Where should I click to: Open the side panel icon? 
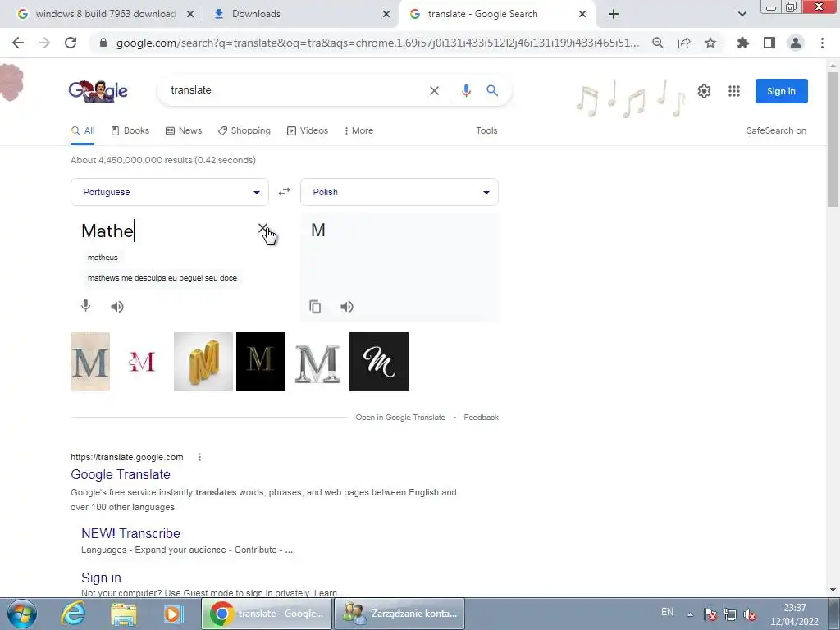point(769,43)
